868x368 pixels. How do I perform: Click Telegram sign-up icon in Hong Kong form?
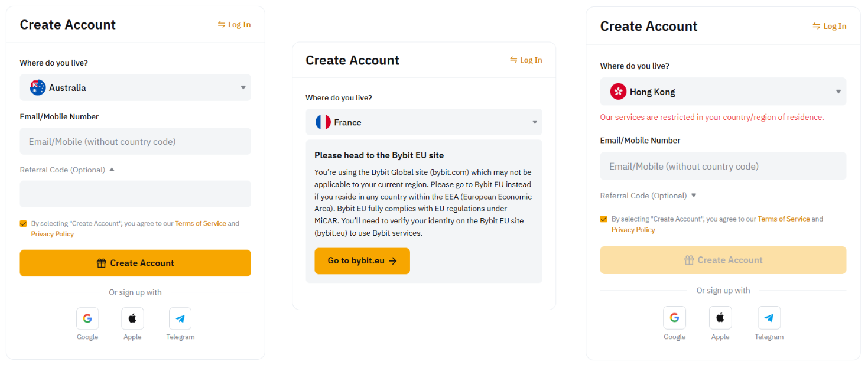coord(769,318)
